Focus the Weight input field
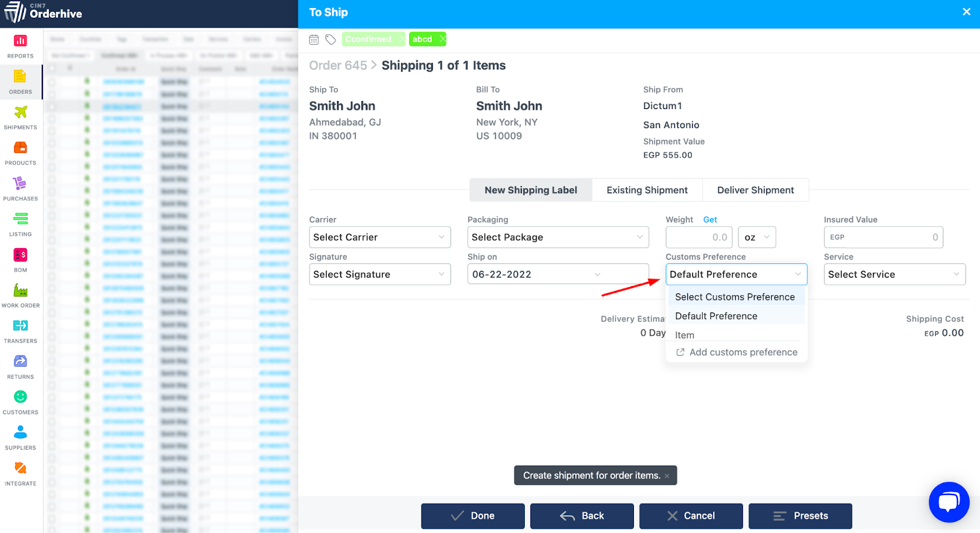980x533 pixels. [x=699, y=237]
